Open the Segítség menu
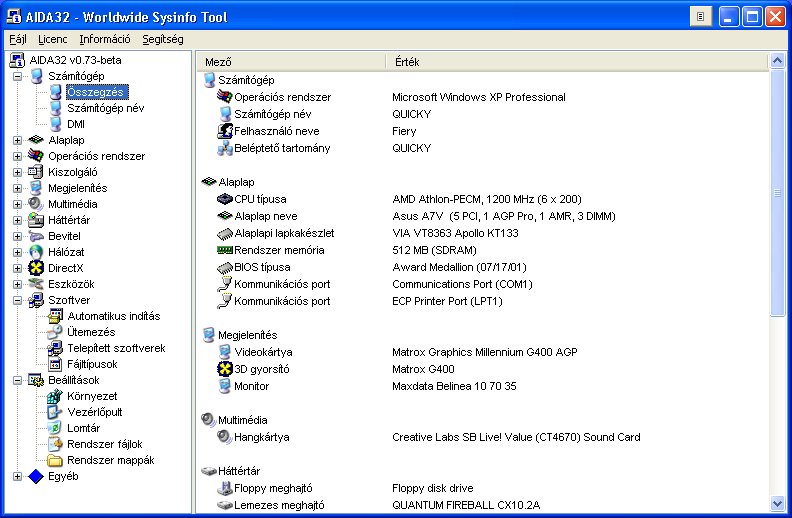The image size is (792, 518). pyautogui.click(x=163, y=39)
